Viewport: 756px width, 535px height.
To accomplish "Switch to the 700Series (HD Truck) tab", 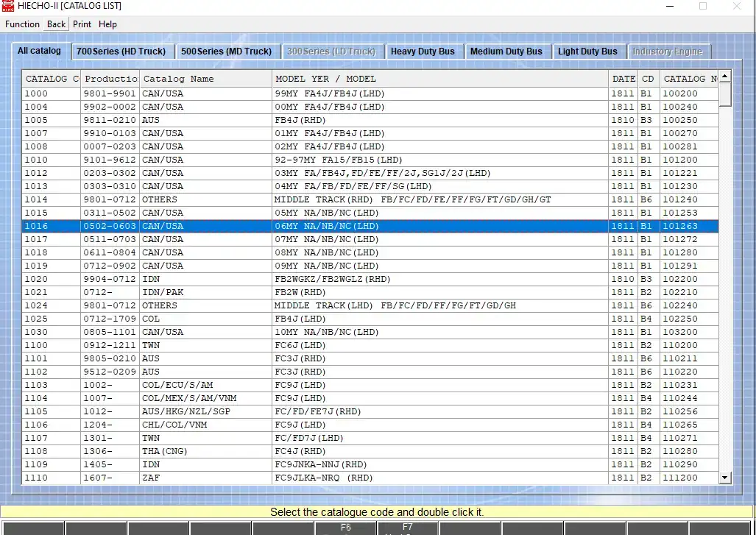I will pyautogui.click(x=121, y=51).
